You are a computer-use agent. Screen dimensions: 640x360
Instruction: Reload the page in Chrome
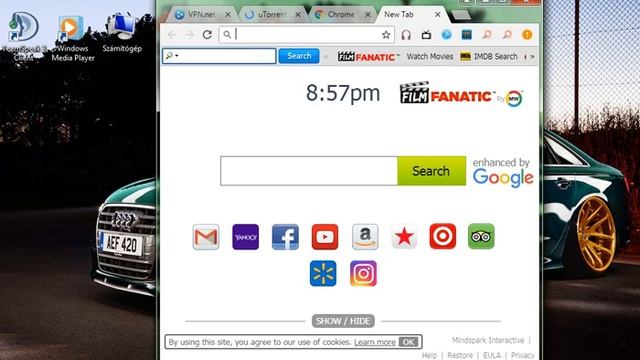[207, 35]
